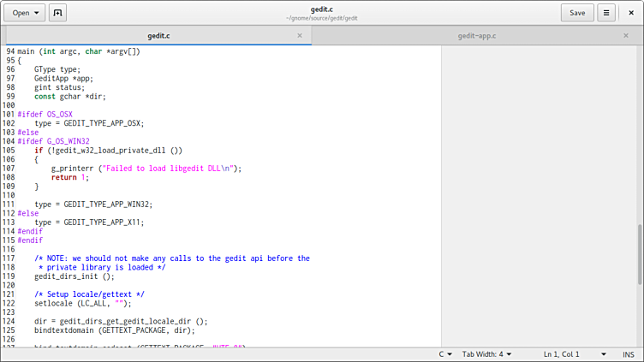Click the Ln 1, Col 1 indicator

[561, 354]
